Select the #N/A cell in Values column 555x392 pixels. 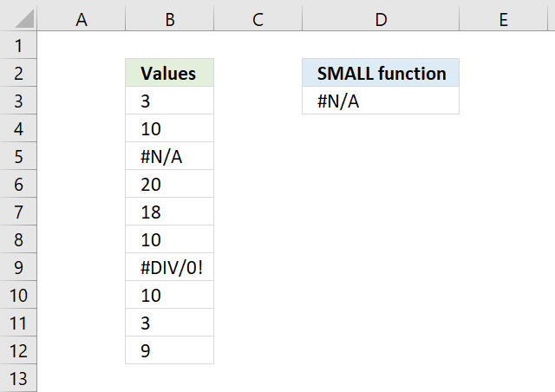pos(170,156)
